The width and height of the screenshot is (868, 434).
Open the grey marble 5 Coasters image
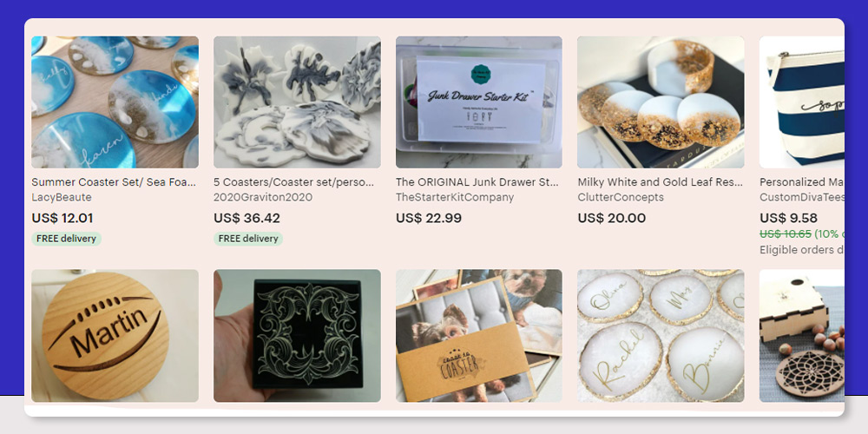(297, 102)
